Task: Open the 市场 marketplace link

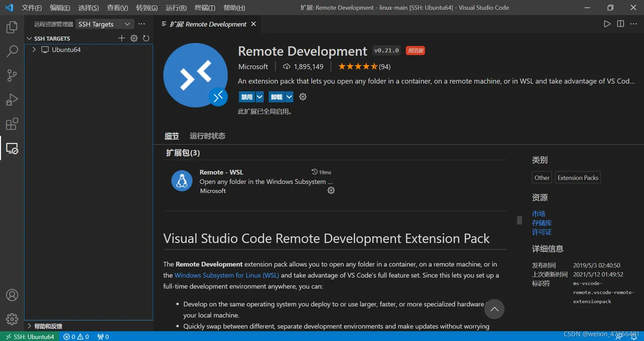Action: [x=539, y=214]
